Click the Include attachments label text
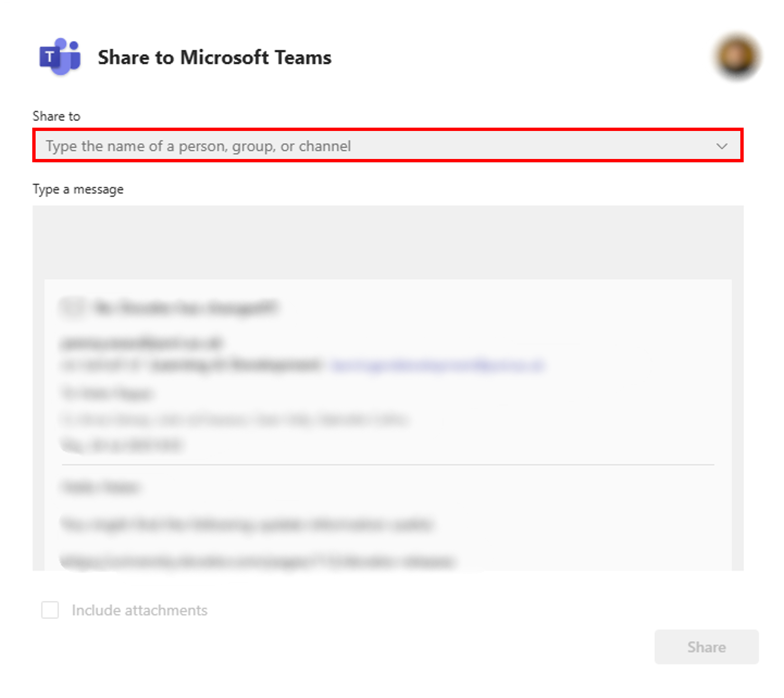The height and width of the screenshot is (698, 784). [x=140, y=610]
